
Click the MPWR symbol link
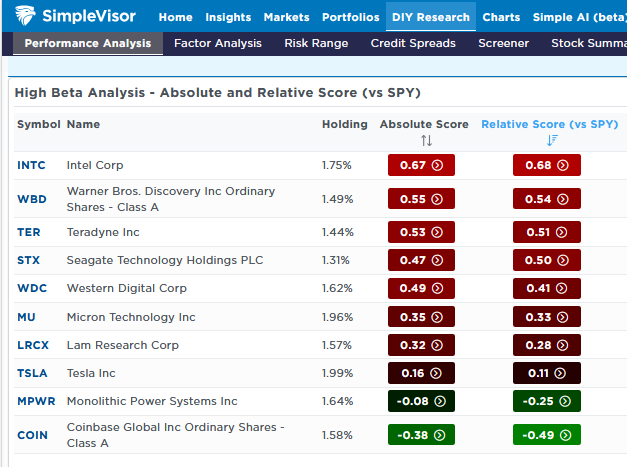[36, 401]
